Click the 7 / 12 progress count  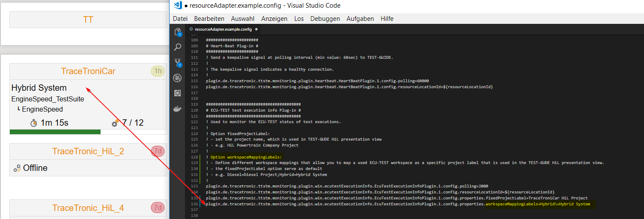click(133, 123)
